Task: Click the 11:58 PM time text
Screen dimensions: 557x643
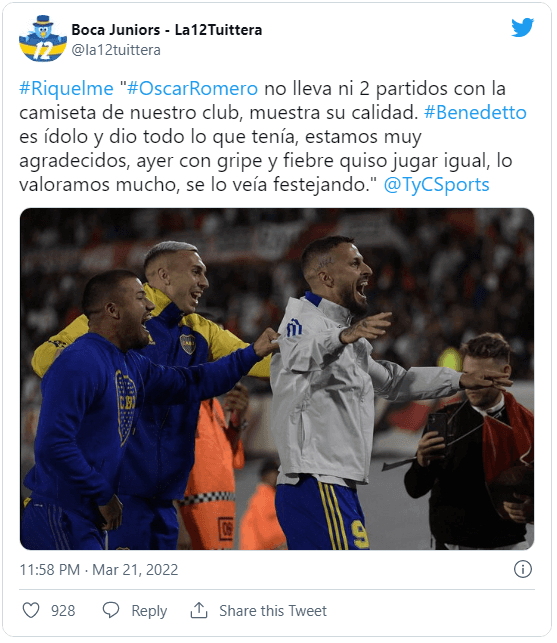Action: point(50,570)
